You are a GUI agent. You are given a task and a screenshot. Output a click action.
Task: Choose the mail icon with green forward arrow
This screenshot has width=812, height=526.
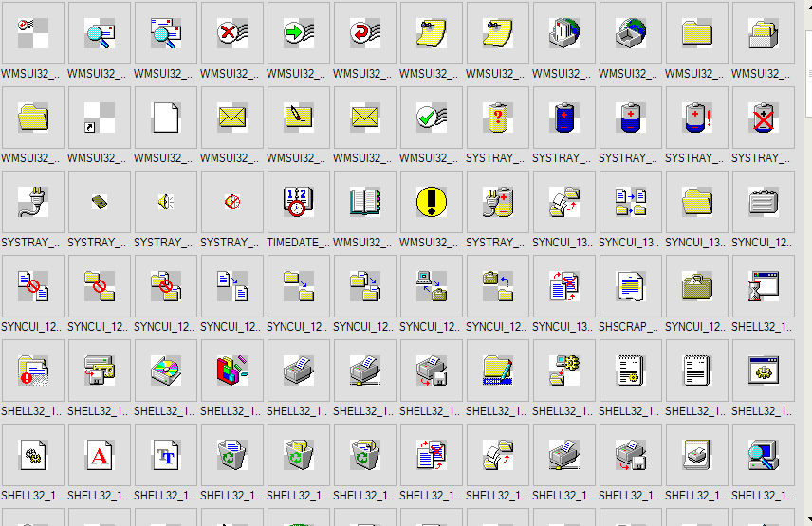[298, 33]
